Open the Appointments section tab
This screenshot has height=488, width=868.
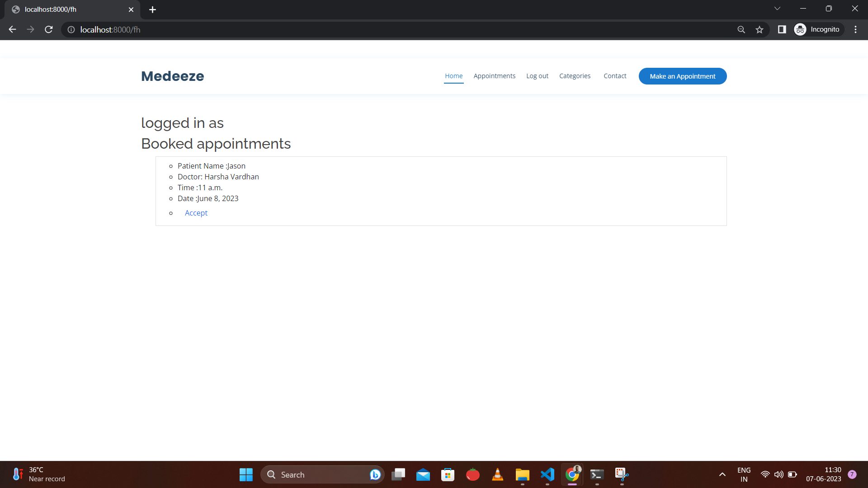494,75
